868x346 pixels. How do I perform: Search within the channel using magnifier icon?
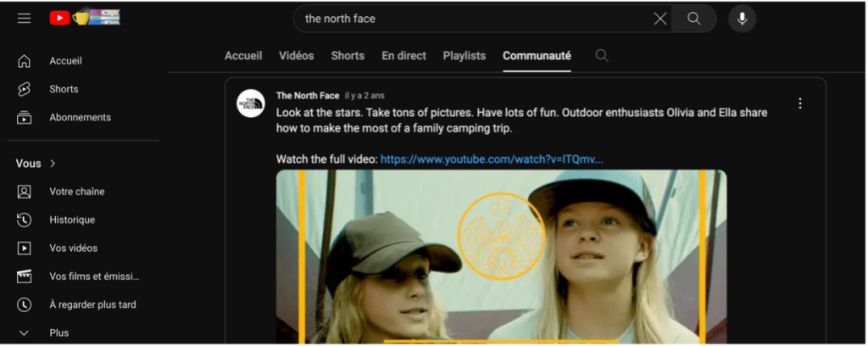[602, 56]
